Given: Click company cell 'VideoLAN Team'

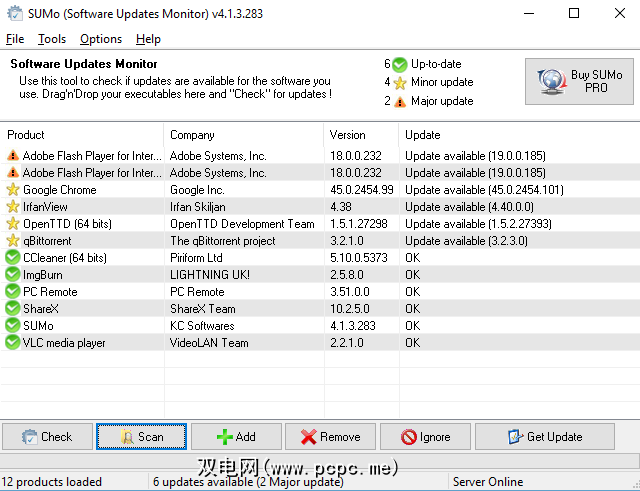Looking at the screenshot, I should (209, 343).
